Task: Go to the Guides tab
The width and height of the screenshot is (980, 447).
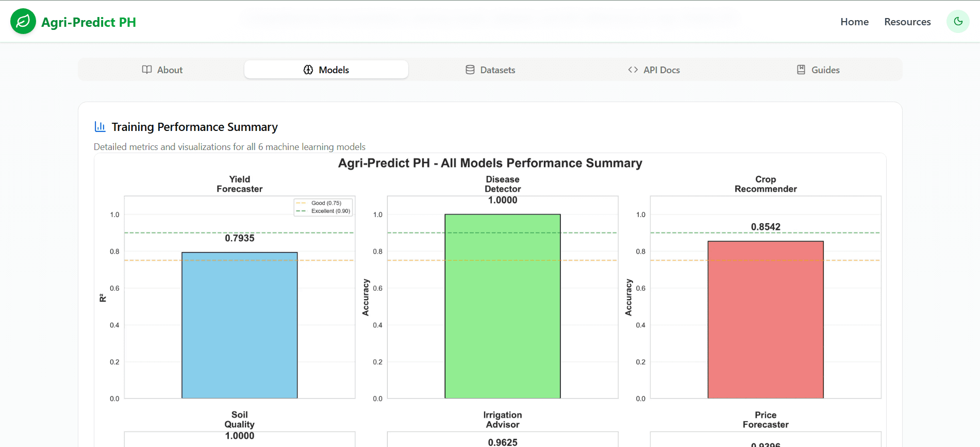Action: click(x=818, y=70)
